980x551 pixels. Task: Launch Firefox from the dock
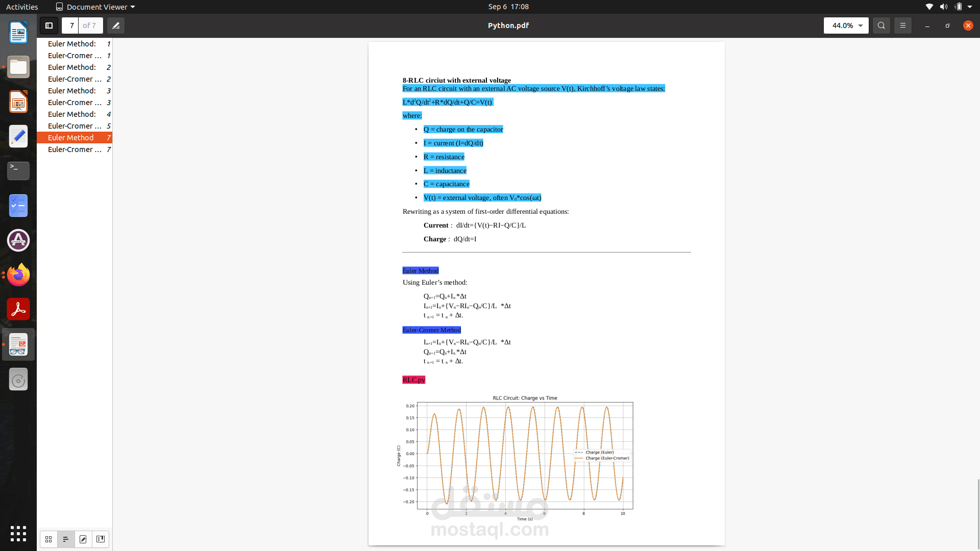[18, 275]
